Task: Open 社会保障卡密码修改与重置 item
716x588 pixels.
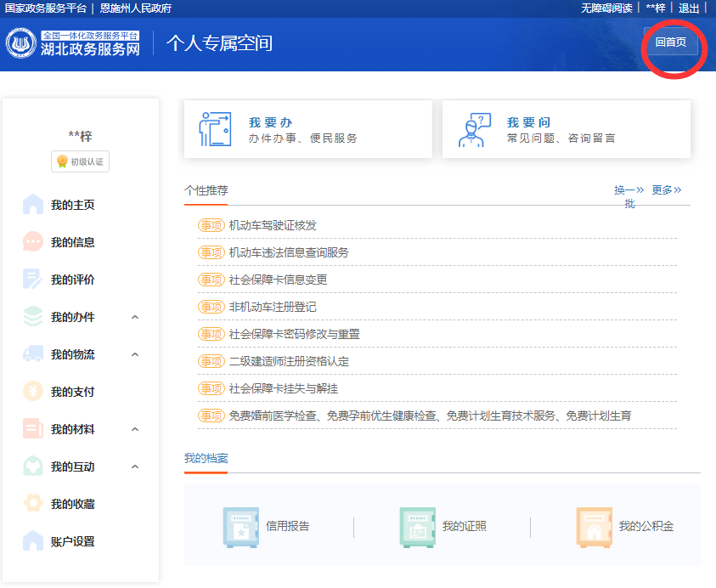Action: point(294,334)
